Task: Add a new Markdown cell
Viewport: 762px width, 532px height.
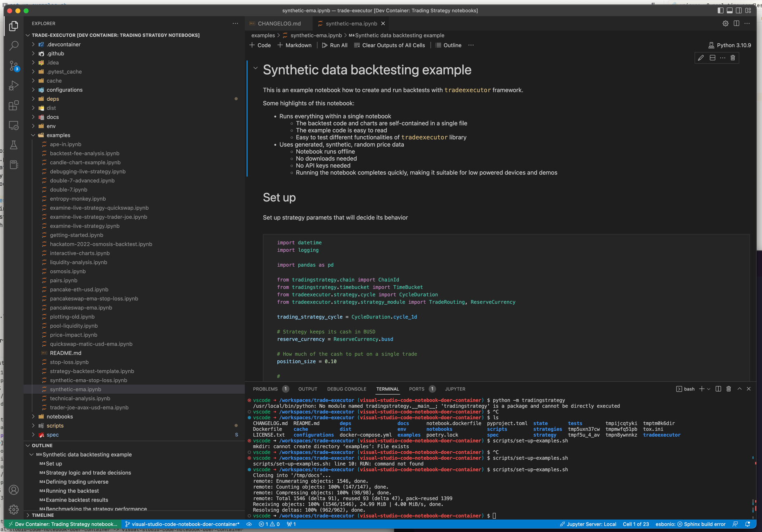Action: click(x=294, y=45)
